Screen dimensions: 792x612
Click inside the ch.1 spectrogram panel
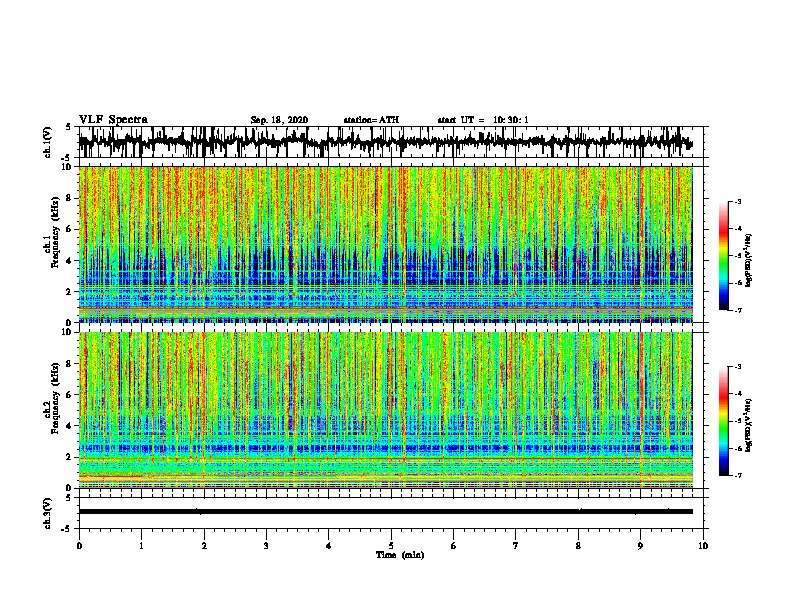[385, 244]
